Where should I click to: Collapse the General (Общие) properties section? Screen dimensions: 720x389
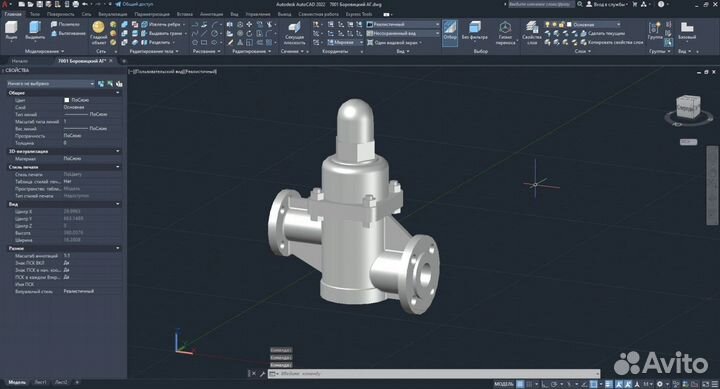coord(63,93)
